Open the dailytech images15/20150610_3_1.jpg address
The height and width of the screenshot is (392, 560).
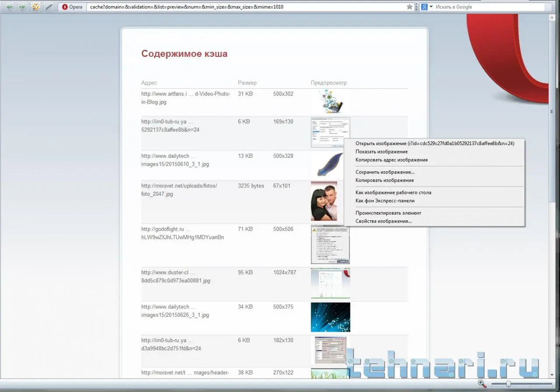point(175,160)
